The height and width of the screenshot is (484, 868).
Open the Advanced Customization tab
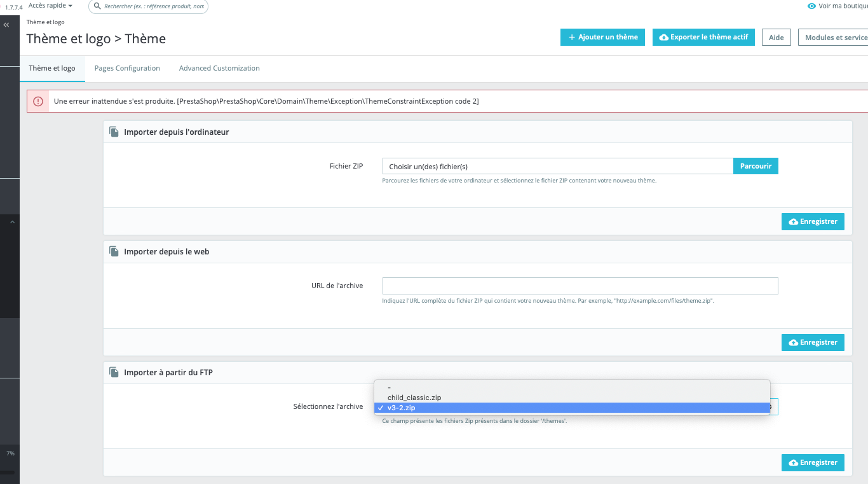point(219,68)
